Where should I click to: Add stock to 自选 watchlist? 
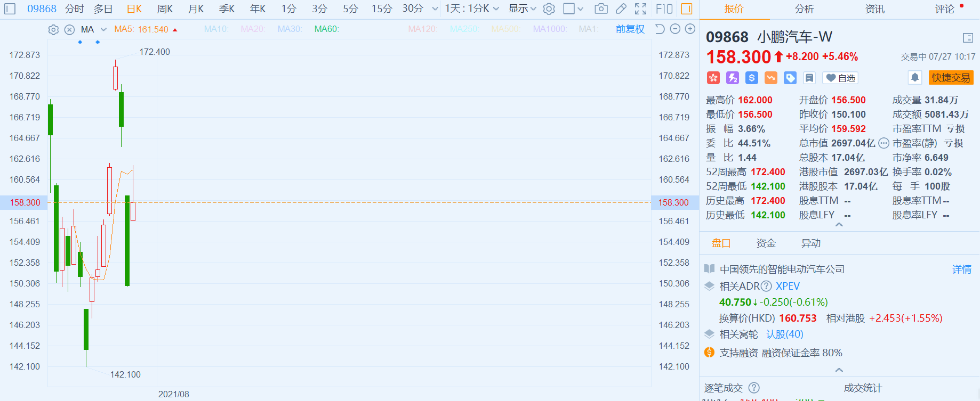841,78
